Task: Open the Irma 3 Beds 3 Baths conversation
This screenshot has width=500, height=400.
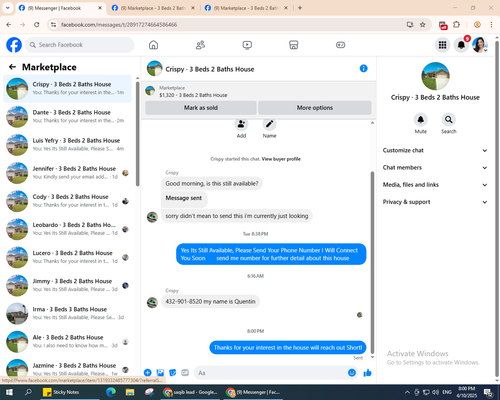Action: click(67, 313)
